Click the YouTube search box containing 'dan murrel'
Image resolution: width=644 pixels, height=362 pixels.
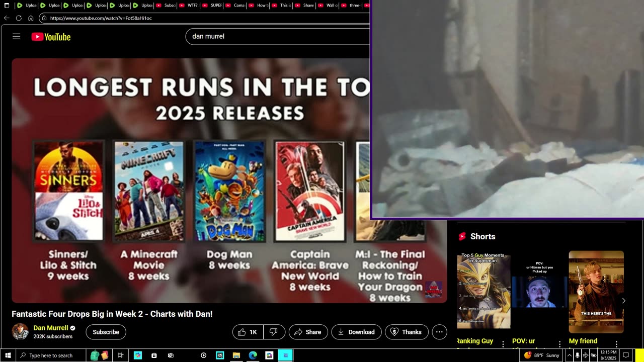tap(278, 36)
